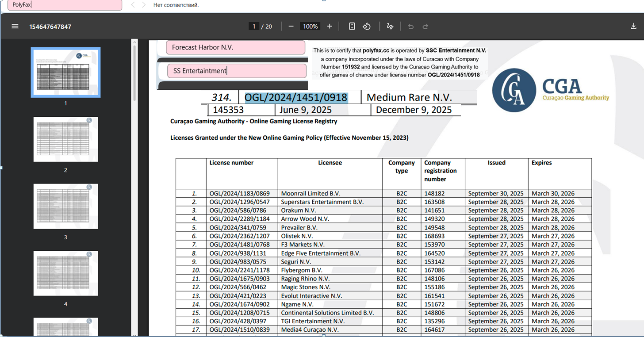Click the 100% zoom level field
Image resolution: width=644 pixels, height=337 pixels.
pos(310,26)
